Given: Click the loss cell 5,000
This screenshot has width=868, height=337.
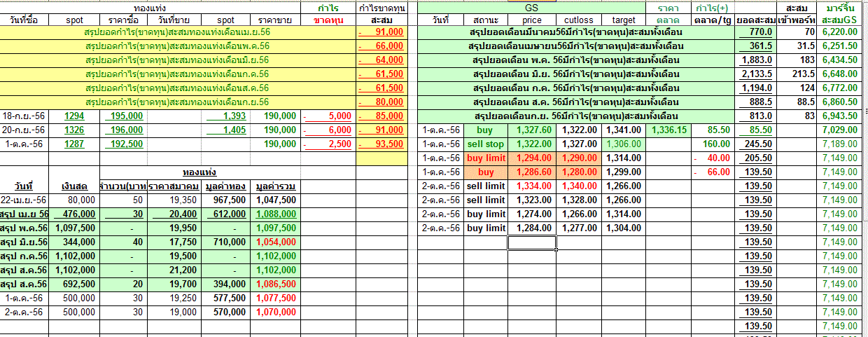Looking at the screenshot, I should tap(328, 116).
